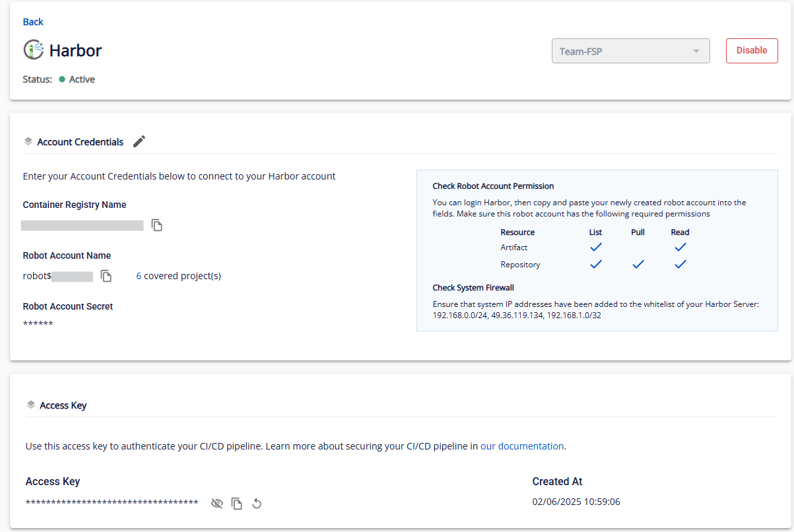Click the Repository Pull checkmark
This screenshot has width=794, height=532.
[638, 264]
